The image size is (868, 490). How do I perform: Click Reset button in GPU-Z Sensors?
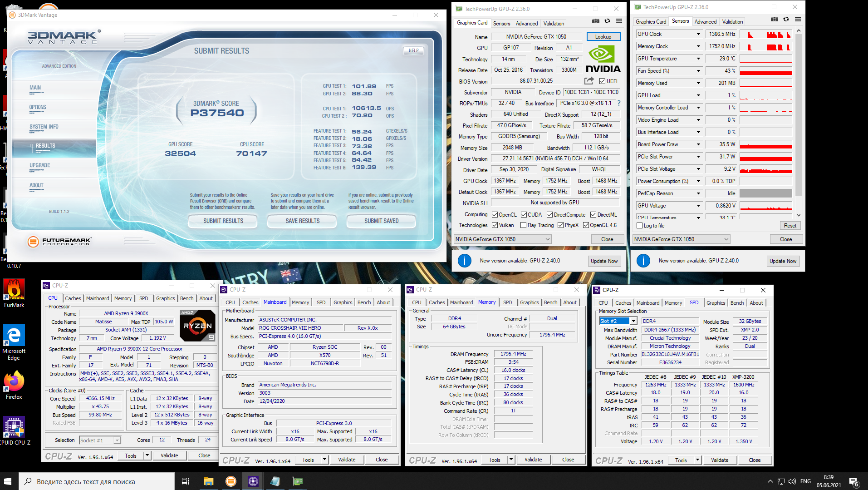[x=790, y=226]
